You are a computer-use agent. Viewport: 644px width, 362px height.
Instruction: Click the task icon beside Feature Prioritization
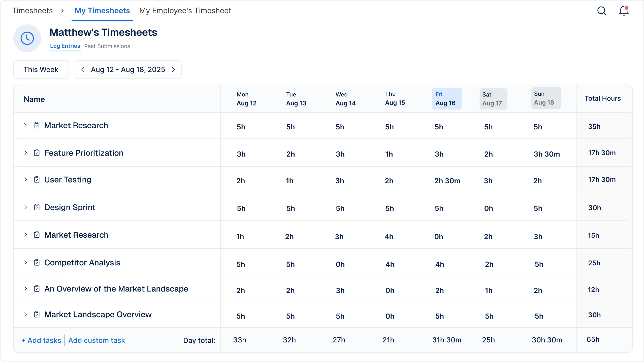[37, 153]
